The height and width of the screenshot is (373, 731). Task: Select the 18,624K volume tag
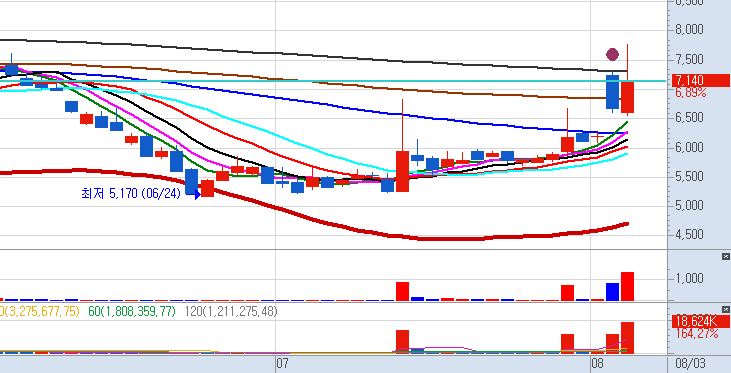700,321
